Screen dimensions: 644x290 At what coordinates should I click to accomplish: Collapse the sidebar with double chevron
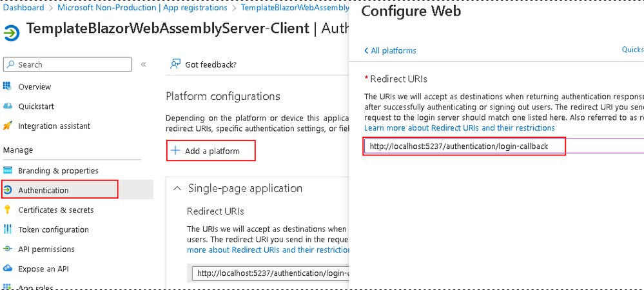(x=143, y=64)
